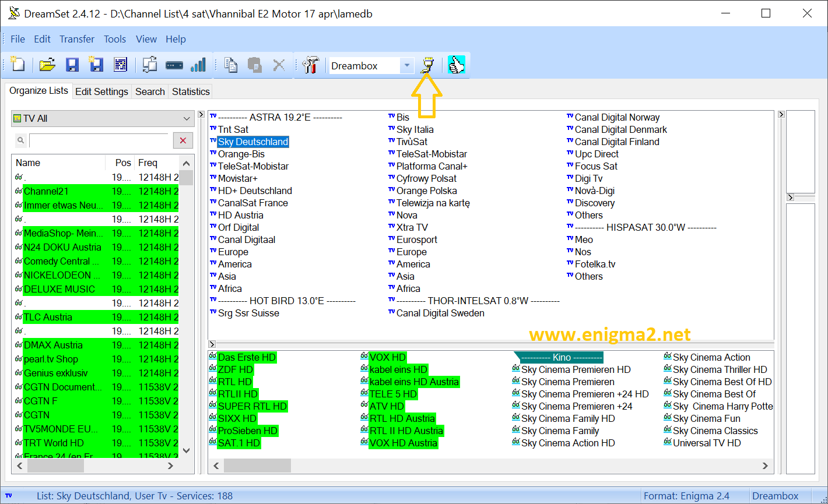Screen dimensions: 828x504
Task: Select the HD+ Deutschland bouquet
Action: click(x=255, y=191)
